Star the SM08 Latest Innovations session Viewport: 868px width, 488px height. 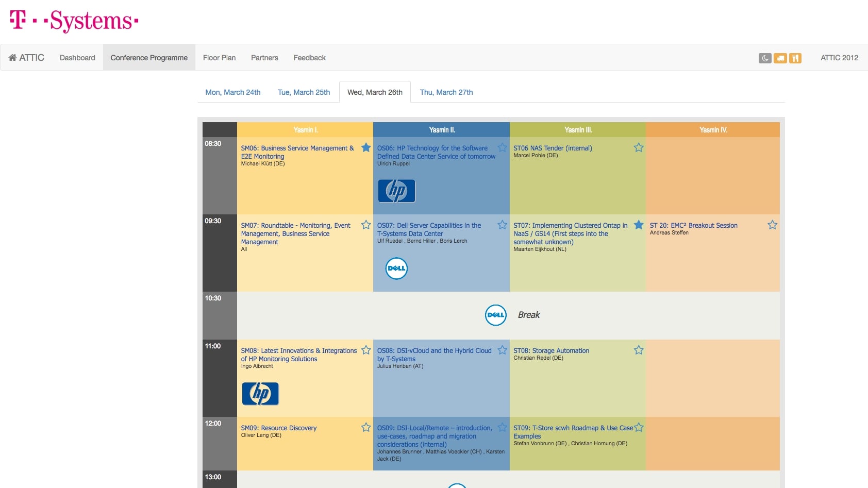pos(366,350)
